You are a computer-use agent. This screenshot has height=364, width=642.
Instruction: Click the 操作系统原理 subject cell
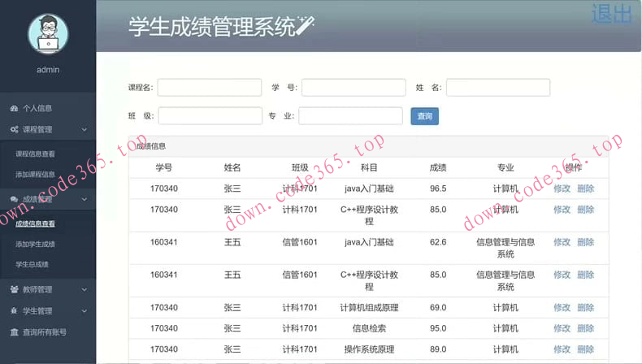[x=369, y=349]
